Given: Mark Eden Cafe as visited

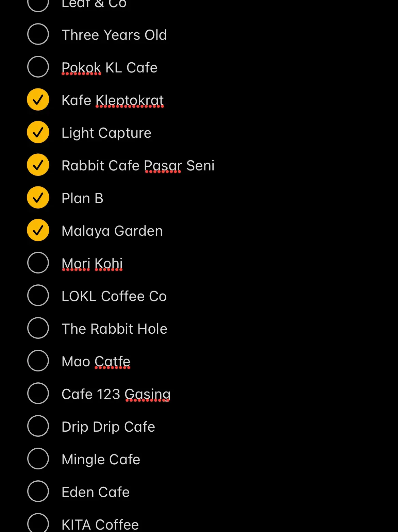Looking at the screenshot, I should (x=38, y=492).
